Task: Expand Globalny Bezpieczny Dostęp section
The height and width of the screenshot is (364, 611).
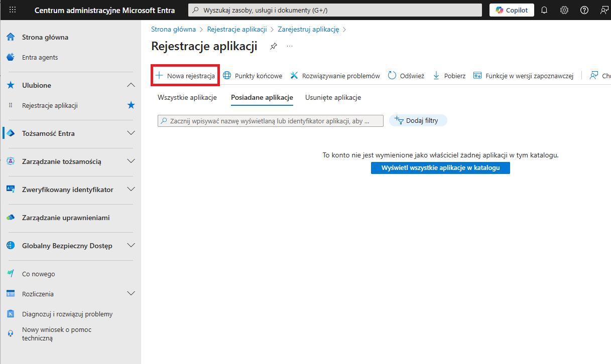Action: [x=131, y=246]
